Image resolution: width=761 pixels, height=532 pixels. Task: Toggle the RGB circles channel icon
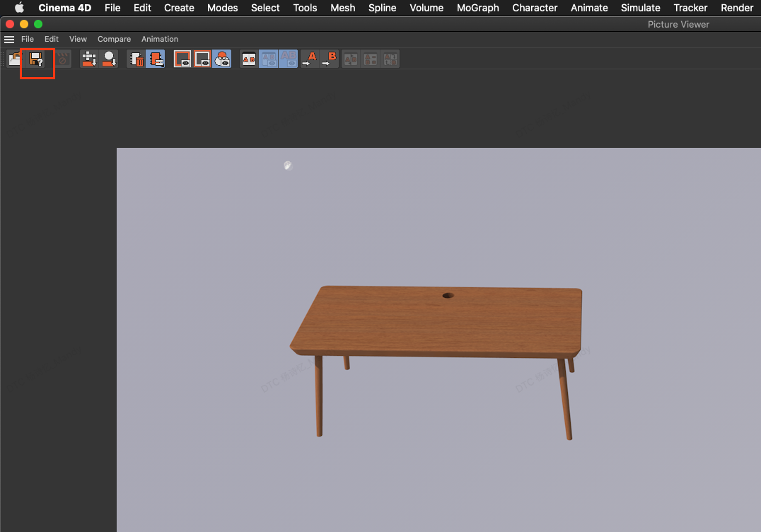click(222, 59)
